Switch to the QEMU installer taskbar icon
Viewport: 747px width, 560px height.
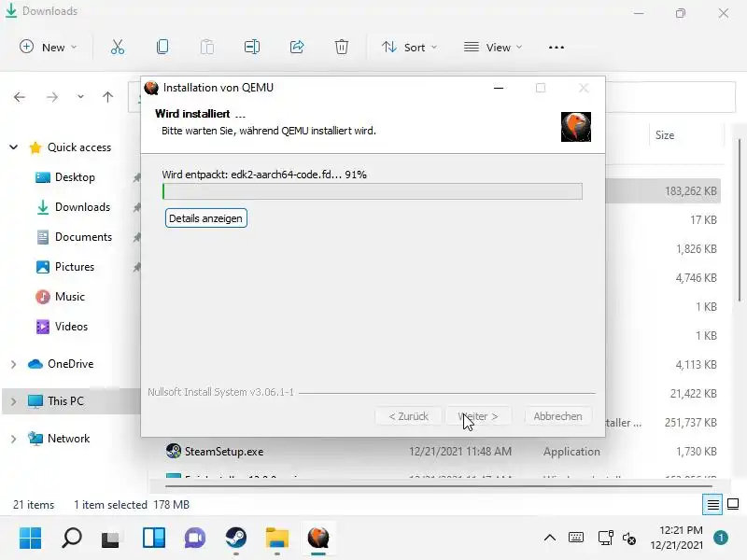point(318,539)
